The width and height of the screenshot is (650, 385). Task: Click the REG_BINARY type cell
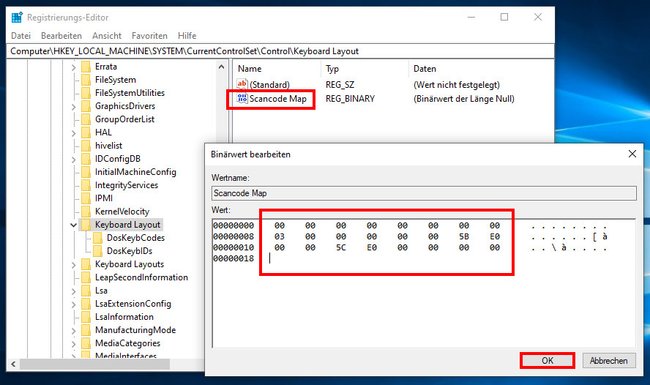point(350,99)
